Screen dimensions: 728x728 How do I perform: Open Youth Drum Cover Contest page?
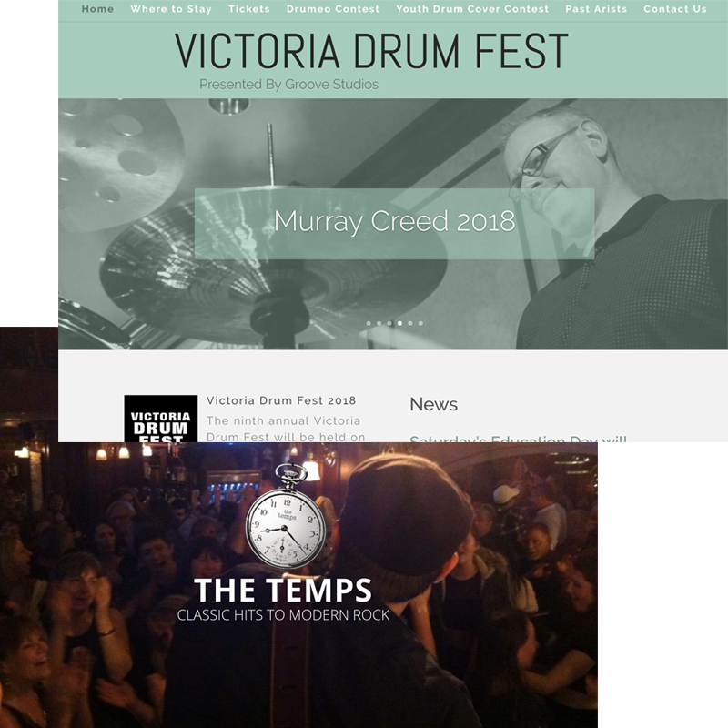point(472,9)
